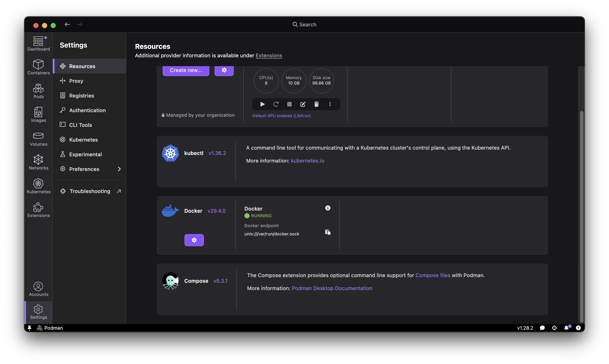Viewport: 609px width, 364px height.
Task: Stop the Podman machine
Action: coord(289,104)
